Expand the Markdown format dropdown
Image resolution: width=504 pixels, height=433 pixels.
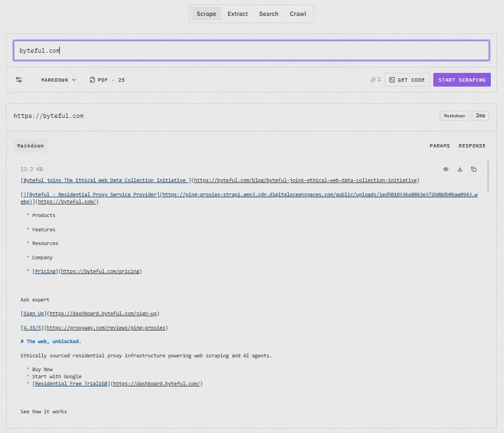click(58, 80)
